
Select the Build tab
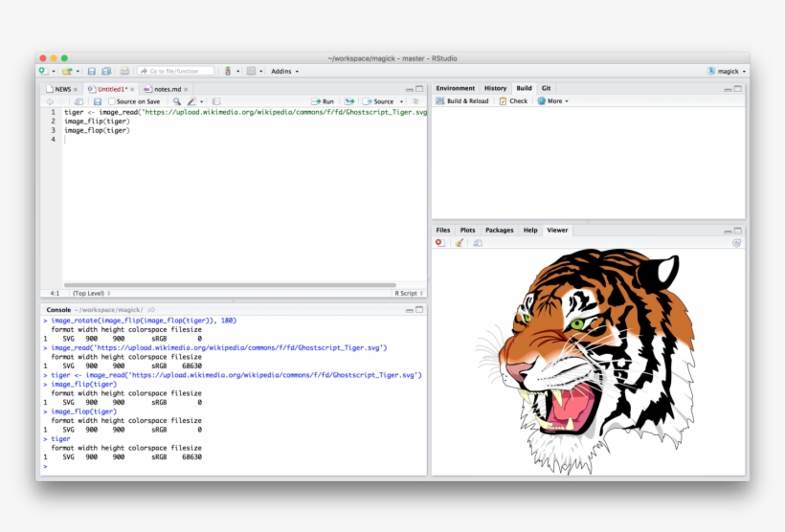[x=525, y=88]
